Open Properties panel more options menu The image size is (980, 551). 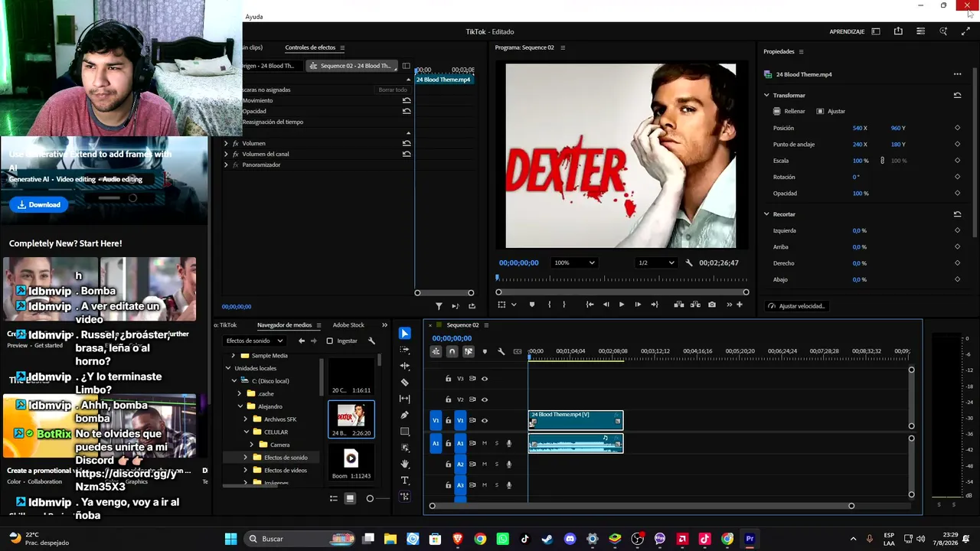[x=957, y=74]
